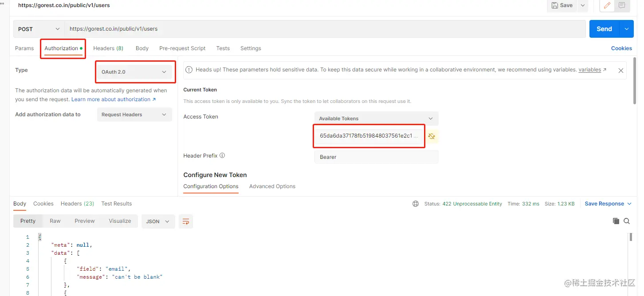Select the response Body tab

click(20, 204)
